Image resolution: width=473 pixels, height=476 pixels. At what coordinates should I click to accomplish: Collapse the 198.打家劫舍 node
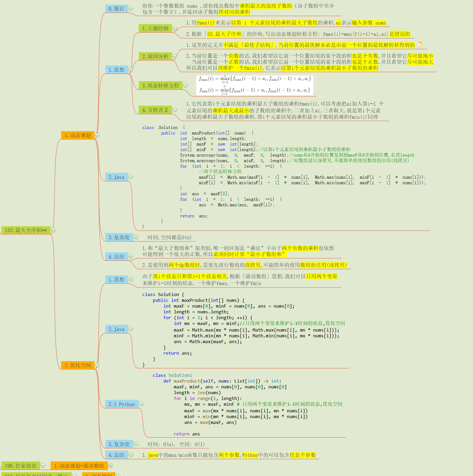(x=43, y=465)
